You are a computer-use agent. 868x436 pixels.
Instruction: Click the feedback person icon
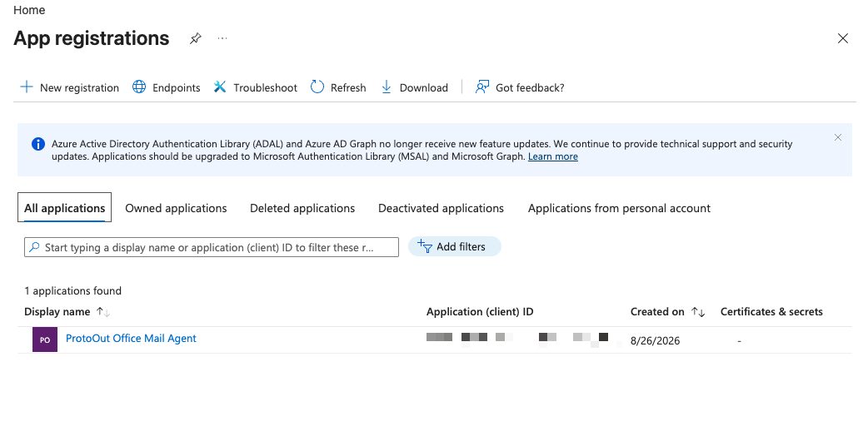(x=482, y=87)
